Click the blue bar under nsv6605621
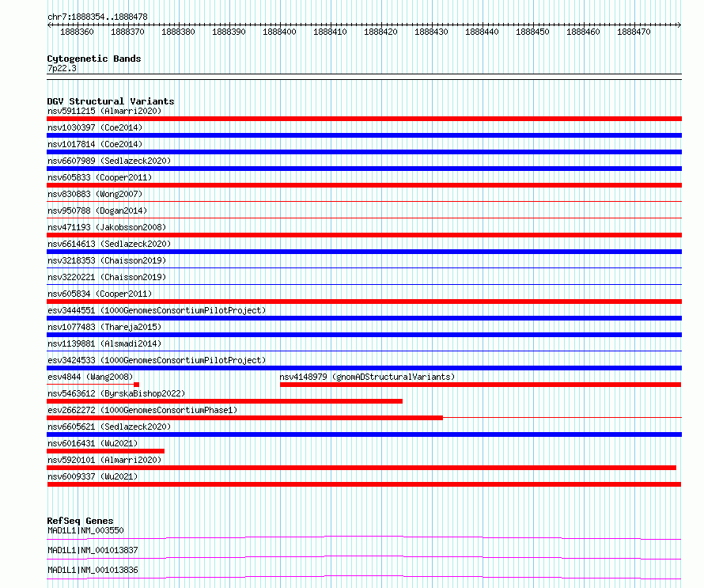 [364, 434]
